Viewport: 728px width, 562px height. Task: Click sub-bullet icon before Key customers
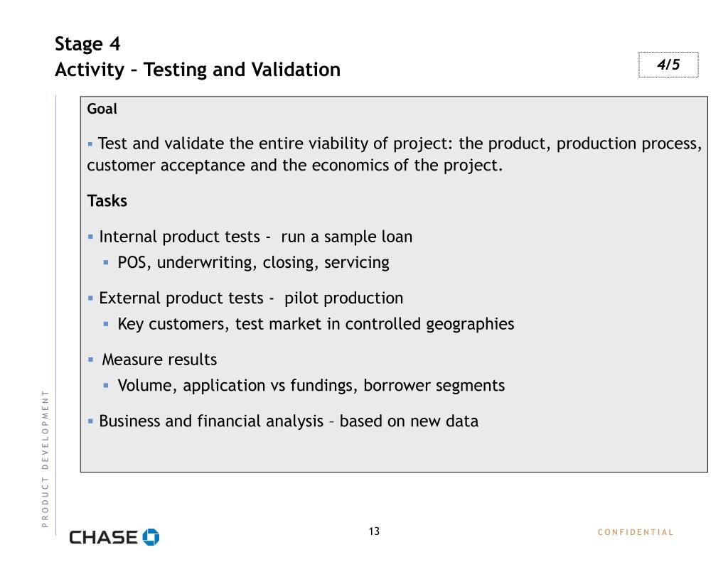(106, 324)
